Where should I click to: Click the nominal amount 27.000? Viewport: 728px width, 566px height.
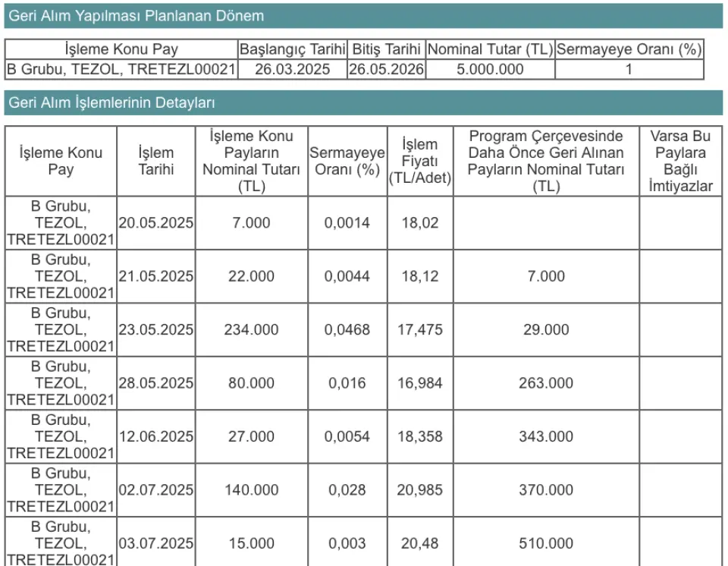[252, 437]
